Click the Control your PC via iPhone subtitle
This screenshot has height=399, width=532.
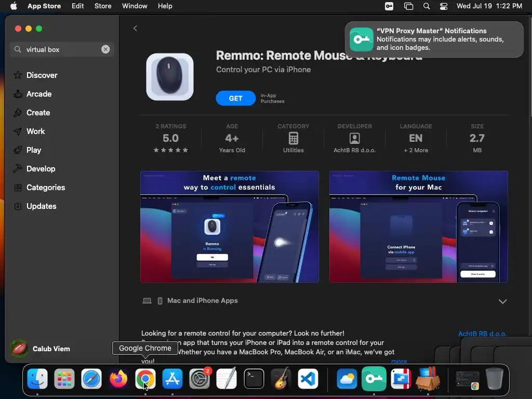click(x=263, y=70)
